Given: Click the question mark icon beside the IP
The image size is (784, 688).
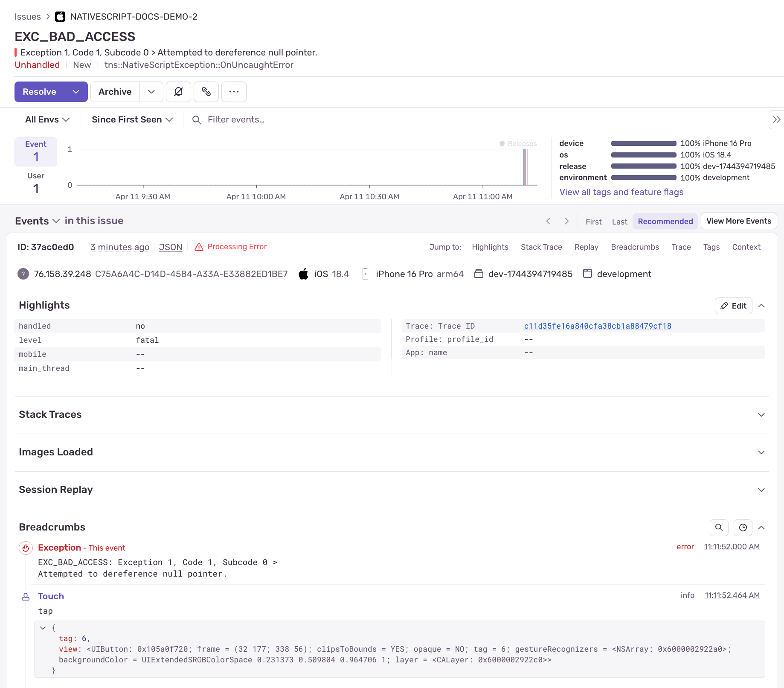Looking at the screenshot, I should [x=23, y=274].
